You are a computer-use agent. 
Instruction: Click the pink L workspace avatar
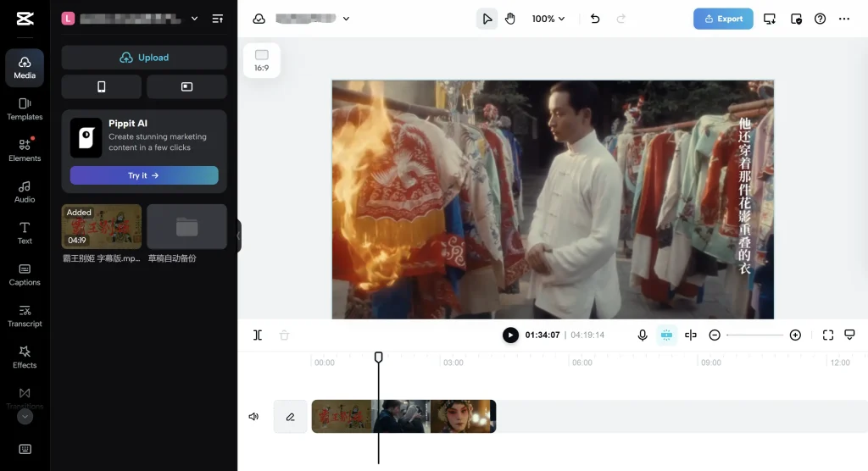(68, 19)
